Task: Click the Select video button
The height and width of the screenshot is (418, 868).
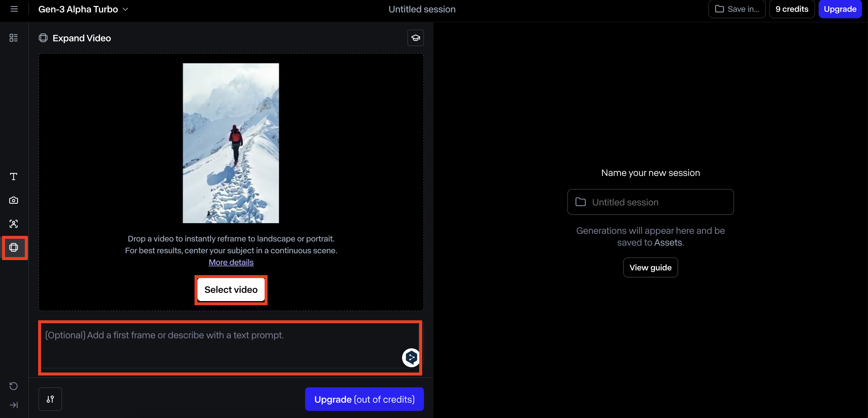Action: 231,289
